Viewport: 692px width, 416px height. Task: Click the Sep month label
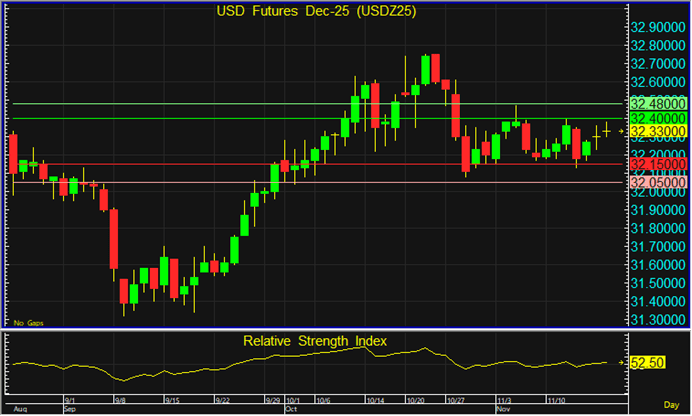pos(70,410)
